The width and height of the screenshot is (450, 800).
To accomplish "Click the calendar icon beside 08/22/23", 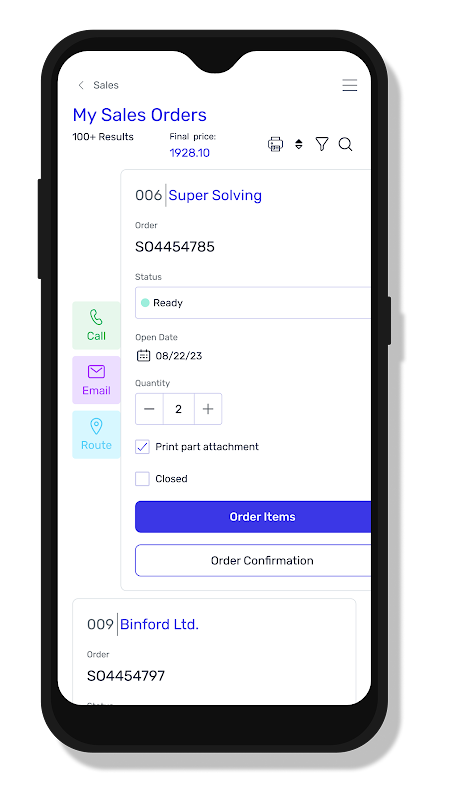I will [x=143, y=356].
